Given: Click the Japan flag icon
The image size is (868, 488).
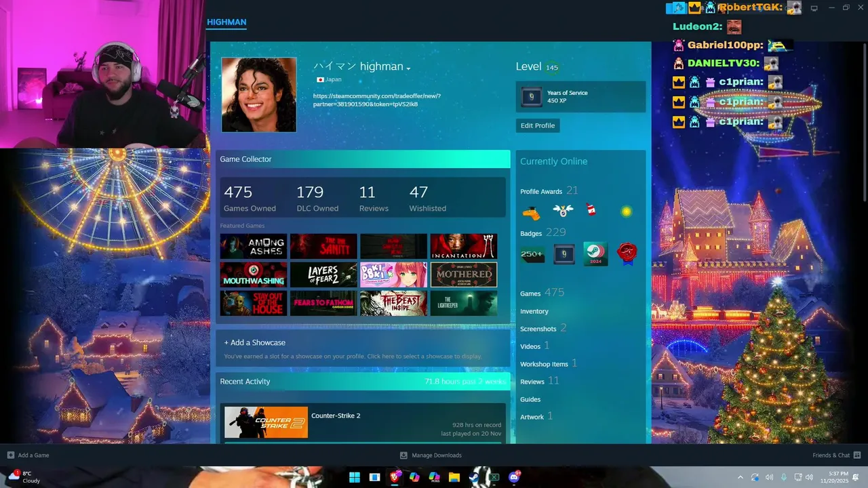Looking at the screenshot, I should coord(320,79).
